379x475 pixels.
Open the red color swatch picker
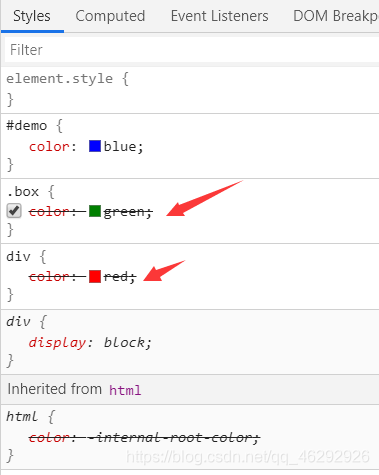[95, 276]
